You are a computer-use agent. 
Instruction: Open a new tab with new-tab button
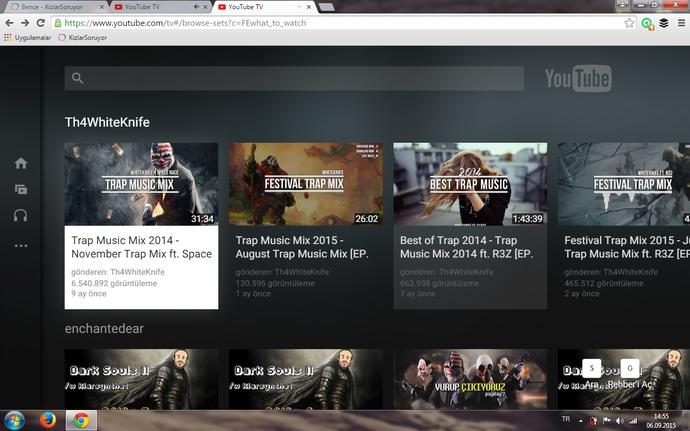click(x=326, y=7)
